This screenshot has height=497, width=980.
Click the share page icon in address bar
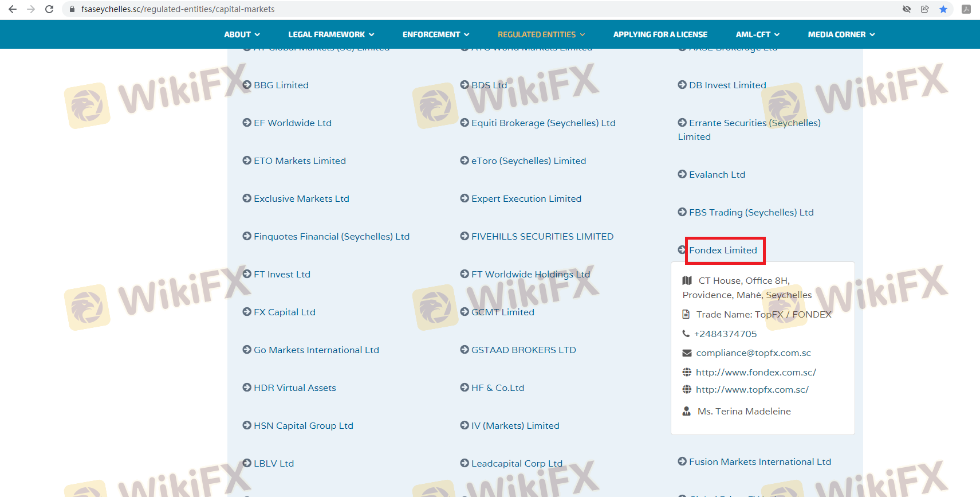pos(924,9)
